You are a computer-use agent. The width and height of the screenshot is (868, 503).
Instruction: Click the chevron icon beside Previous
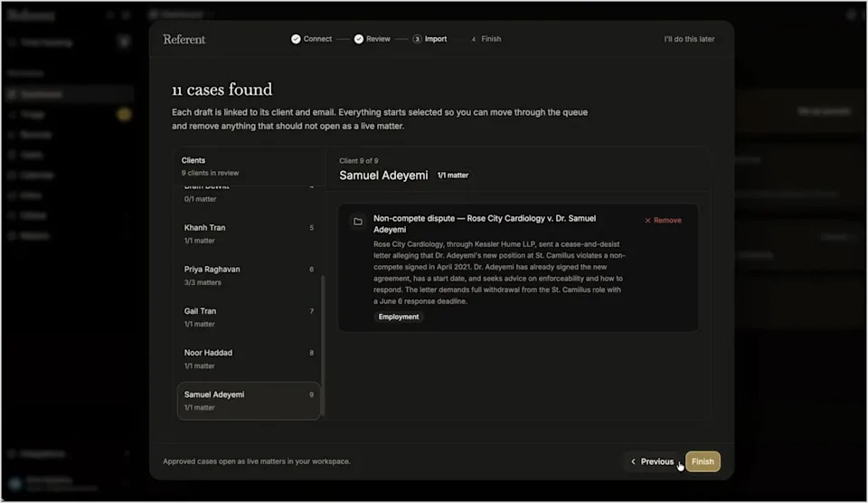pyautogui.click(x=633, y=461)
